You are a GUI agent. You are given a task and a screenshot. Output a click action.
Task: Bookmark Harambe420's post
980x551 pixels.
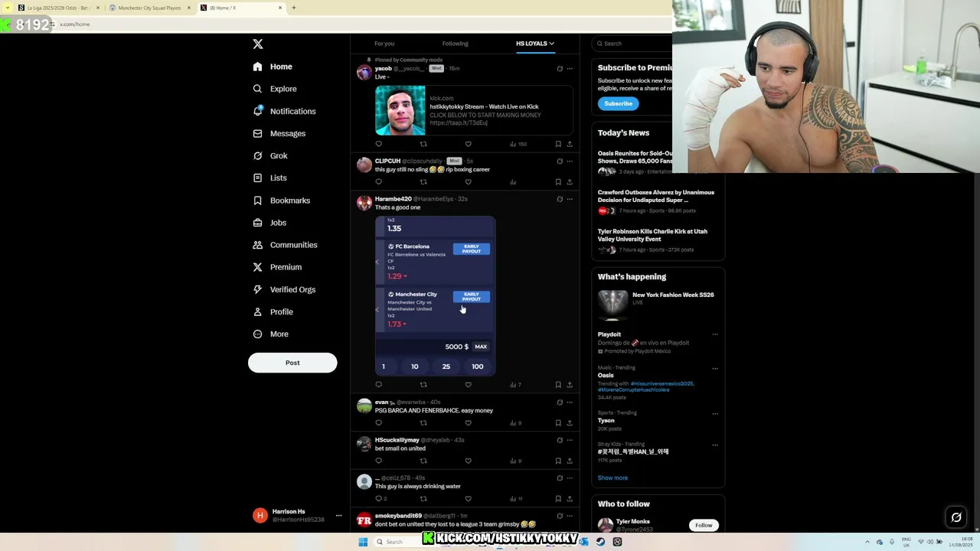[558, 385]
